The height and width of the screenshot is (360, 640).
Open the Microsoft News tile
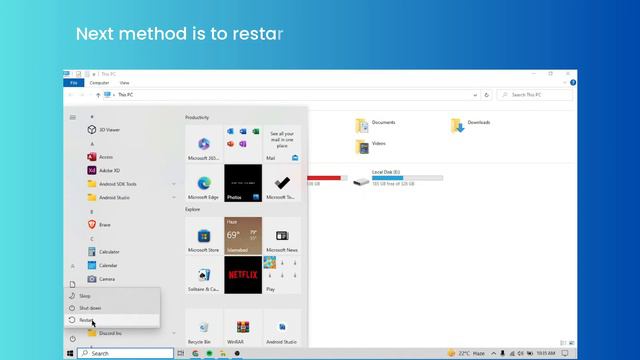(x=282, y=236)
